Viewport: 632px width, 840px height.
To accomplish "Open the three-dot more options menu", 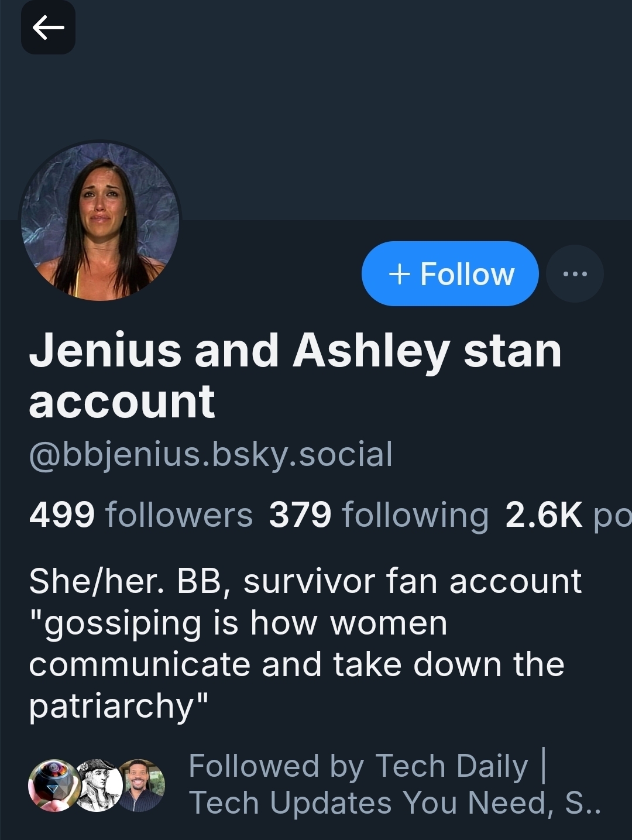I will point(574,273).
